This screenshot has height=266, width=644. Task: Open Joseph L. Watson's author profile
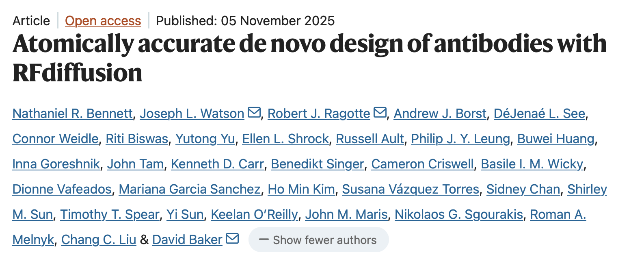pyautogui.click(x=191, y=114)
